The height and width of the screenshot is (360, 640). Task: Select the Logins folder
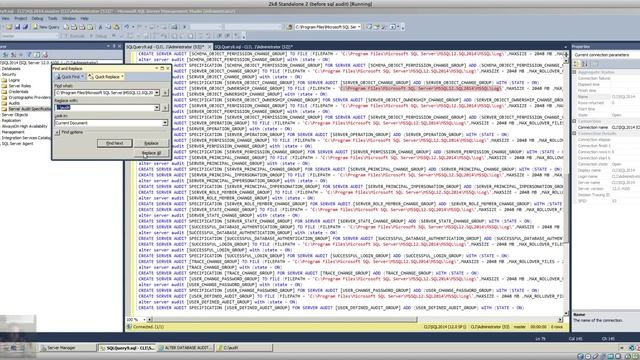click(14, 80)
